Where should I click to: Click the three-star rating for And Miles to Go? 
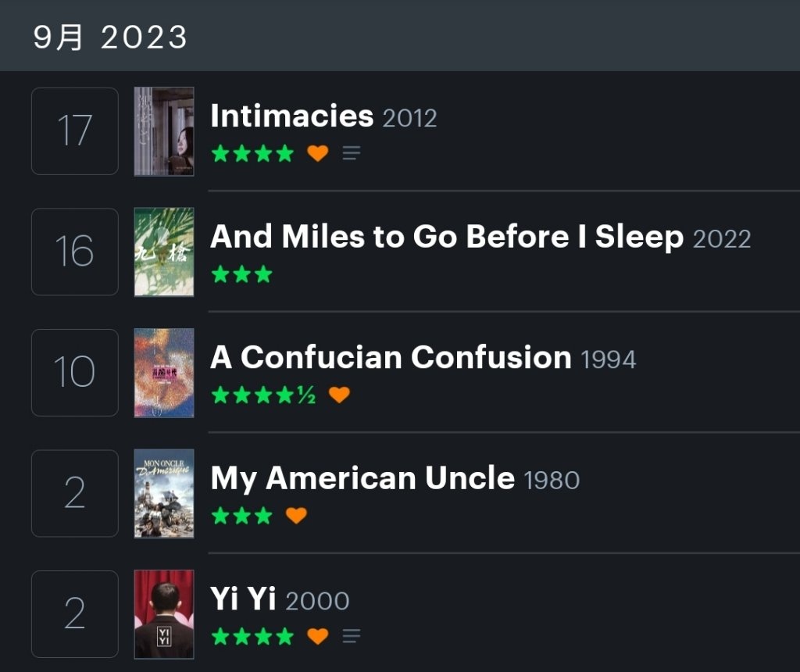click(242, 274)
